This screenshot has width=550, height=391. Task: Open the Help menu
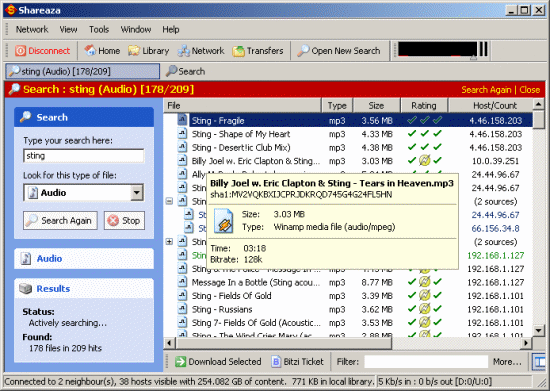(171, 29)
